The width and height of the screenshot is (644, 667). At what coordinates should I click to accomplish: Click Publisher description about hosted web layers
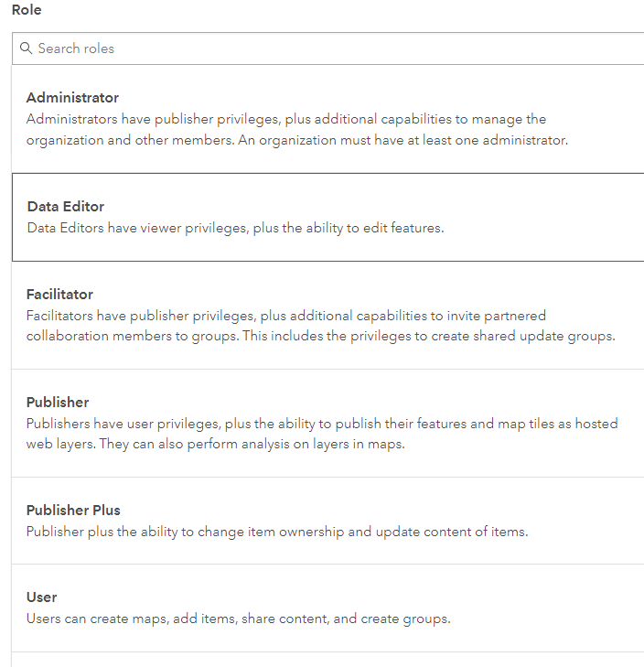tap(322, 424)
